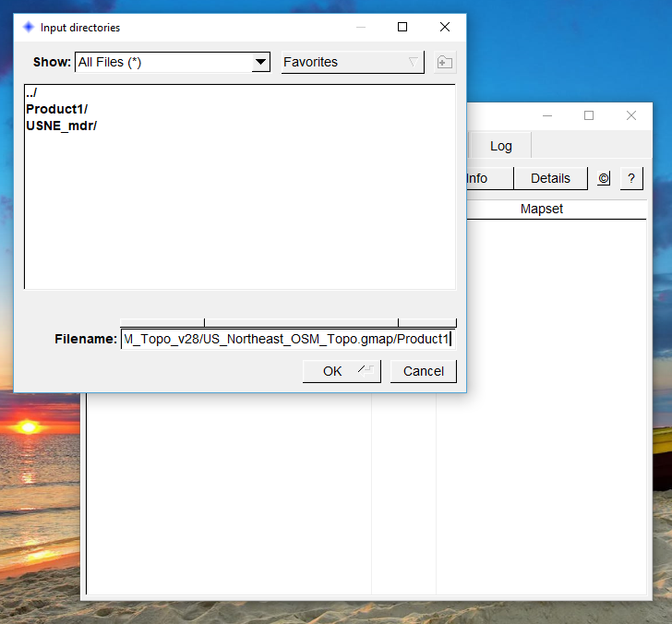Confirm selection with the OK button
672x624 pixels.
[x=342, y=371]
